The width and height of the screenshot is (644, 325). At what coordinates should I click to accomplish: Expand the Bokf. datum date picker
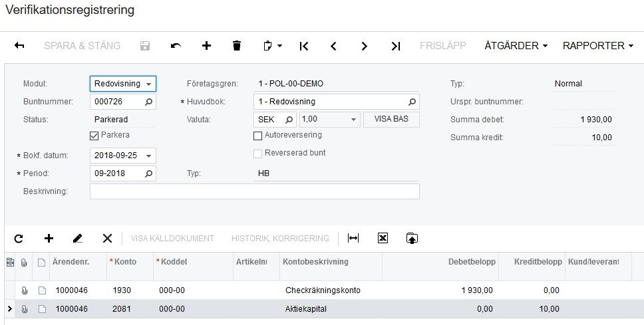(149, 156)
